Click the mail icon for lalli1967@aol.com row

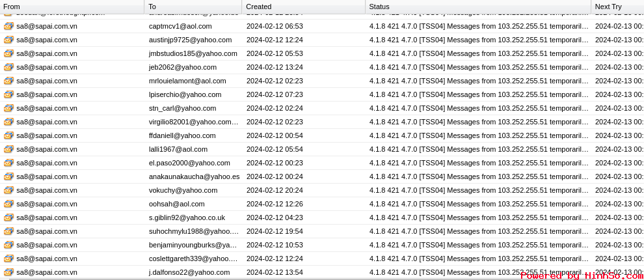[8, 149]
